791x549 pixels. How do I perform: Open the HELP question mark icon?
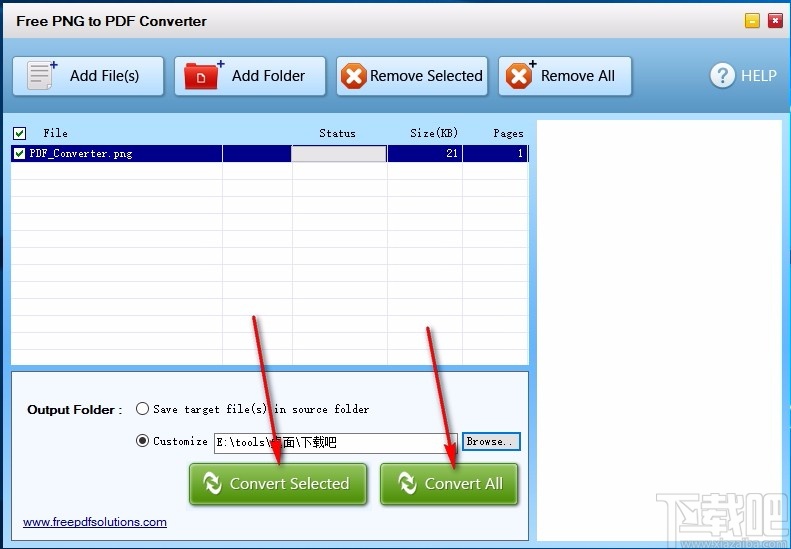722,76
